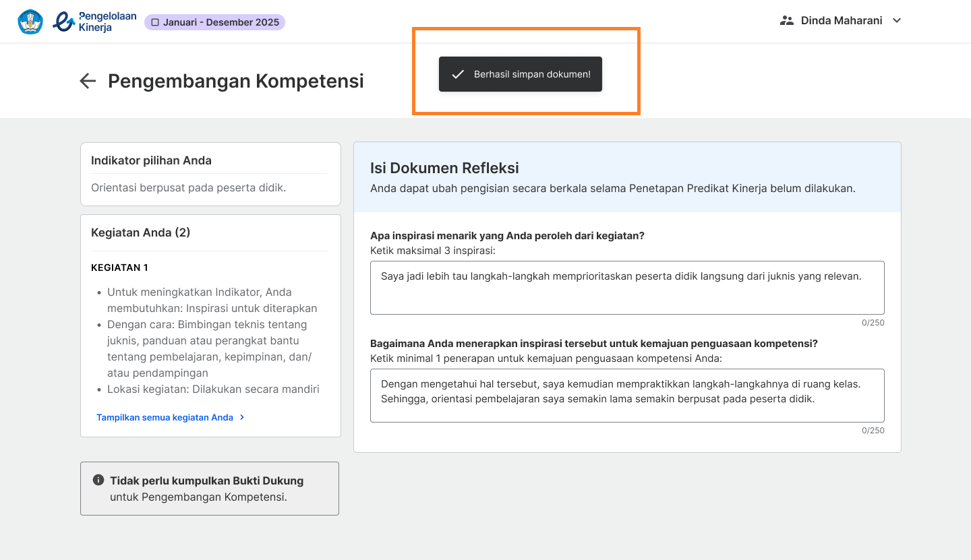This screenshot has height=560, width=971.
Task: Click the Kegiatan Anda (2) heading
Action: [140, 232]
